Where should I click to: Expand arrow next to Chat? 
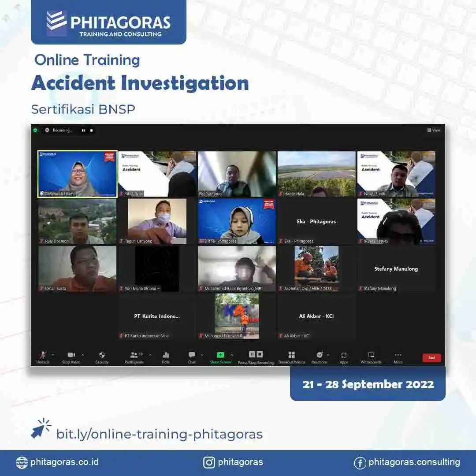202,354
